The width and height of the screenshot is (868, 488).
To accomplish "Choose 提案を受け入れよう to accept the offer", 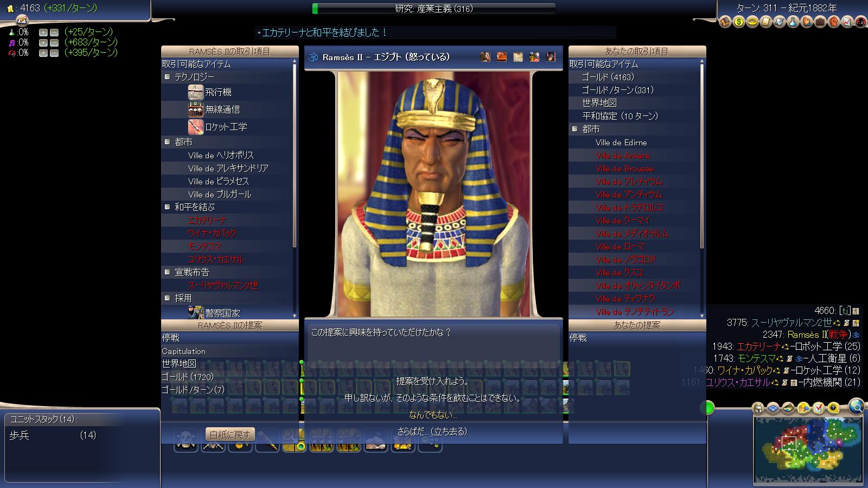I will click(x=432, y=381).
